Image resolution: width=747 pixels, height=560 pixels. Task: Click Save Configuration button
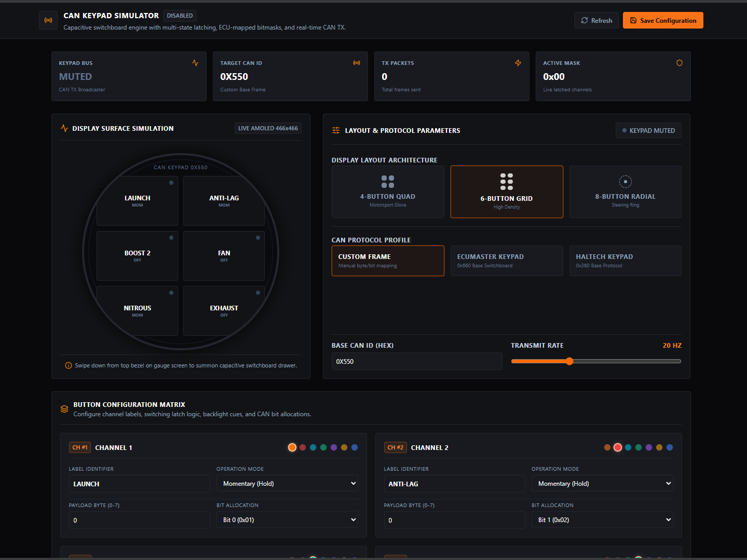point(663,20)
